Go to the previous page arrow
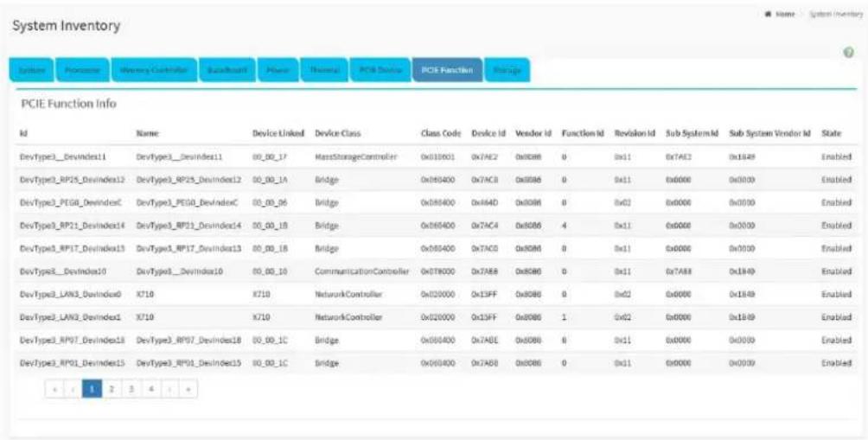Screen dimensions: 868x440 coord(73,389)
